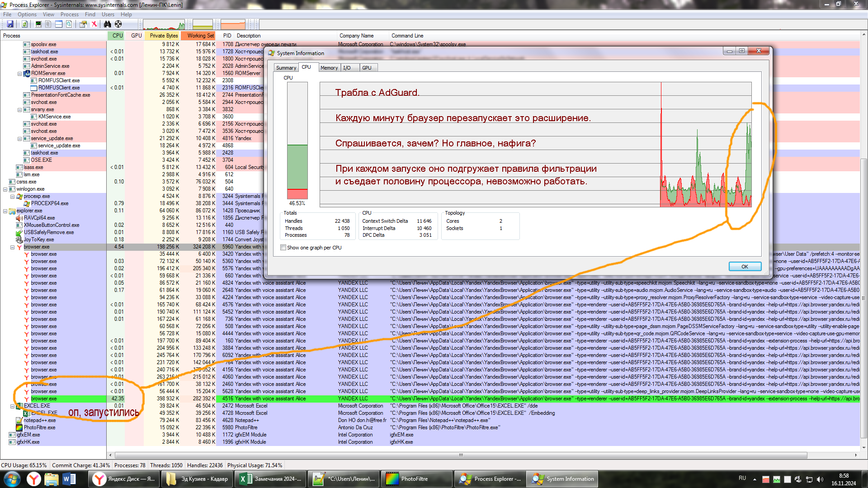Collapse the parent browser.exe tree node
This screenshot has width=868, height=488.
(13, 247)
